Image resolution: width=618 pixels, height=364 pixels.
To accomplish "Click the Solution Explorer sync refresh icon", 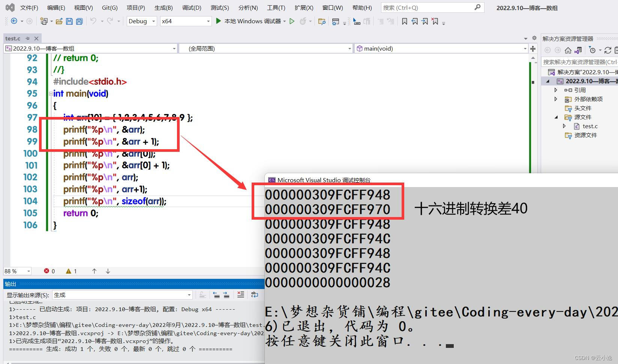I will pos(608,50).
